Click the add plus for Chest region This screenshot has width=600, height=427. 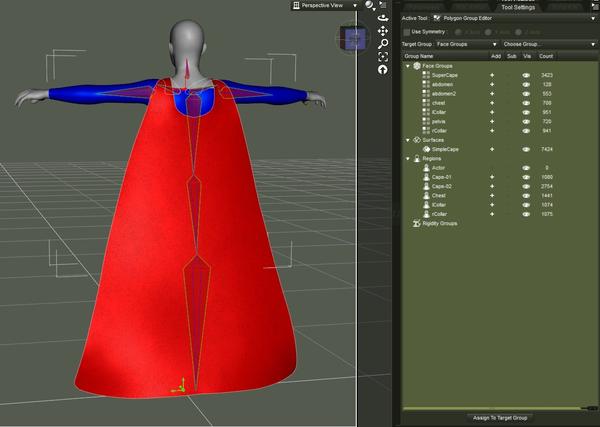(x=492, y=196)
